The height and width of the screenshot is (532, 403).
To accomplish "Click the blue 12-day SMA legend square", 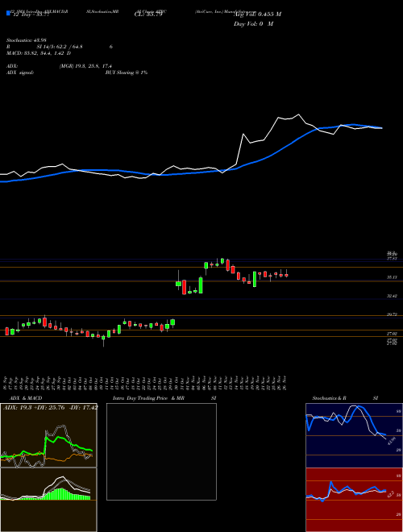I will 9,14.
